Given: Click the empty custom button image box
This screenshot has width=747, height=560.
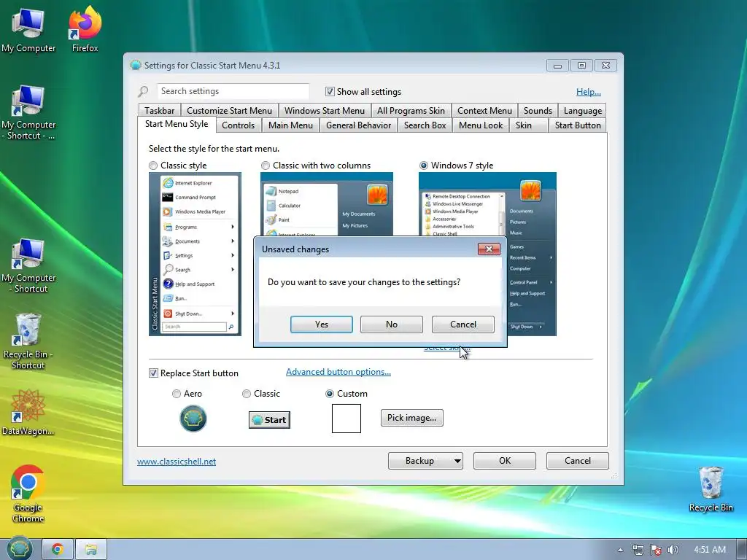Looking at the screenshot, I should (x=347, y=419).
